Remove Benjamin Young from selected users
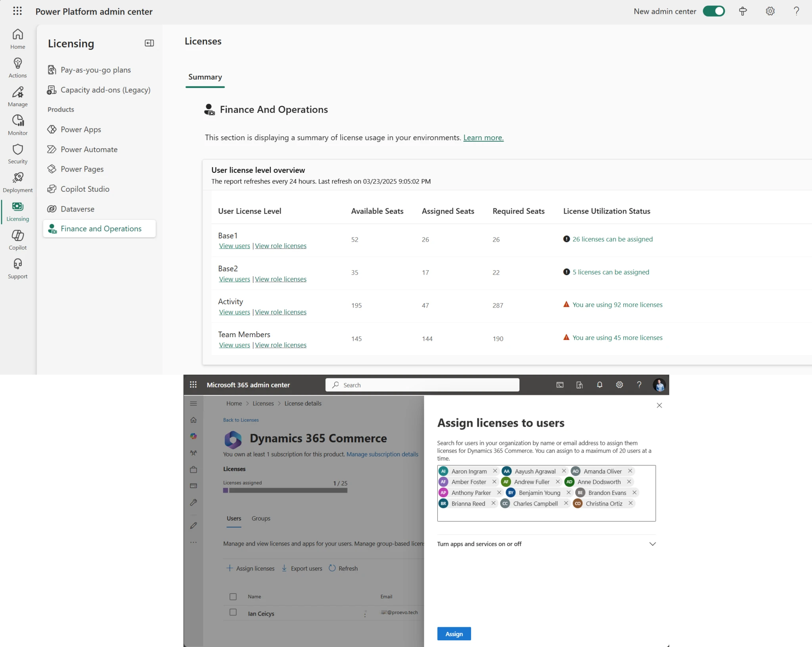Screen dimensions: 812x647 [569, 492]
